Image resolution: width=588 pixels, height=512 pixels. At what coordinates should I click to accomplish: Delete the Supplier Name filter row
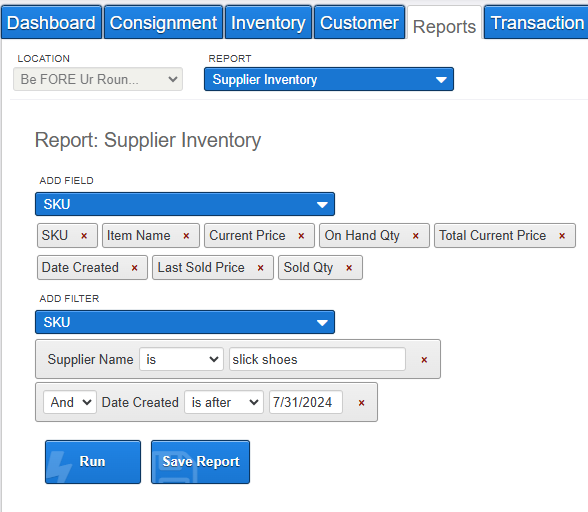coord(424,360)
